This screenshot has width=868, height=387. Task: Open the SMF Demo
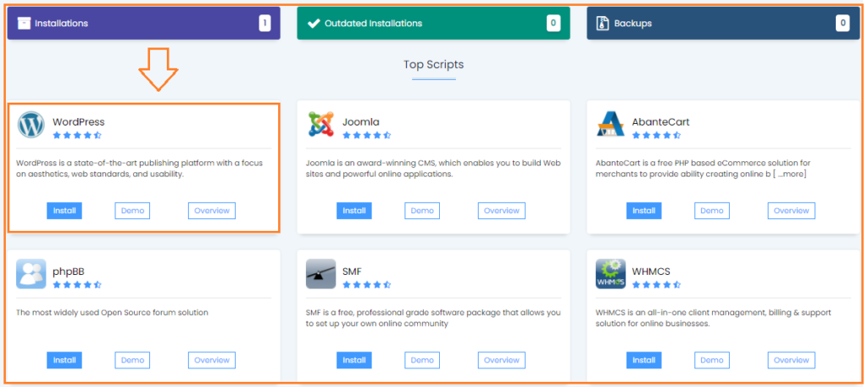tap(422, 361)
